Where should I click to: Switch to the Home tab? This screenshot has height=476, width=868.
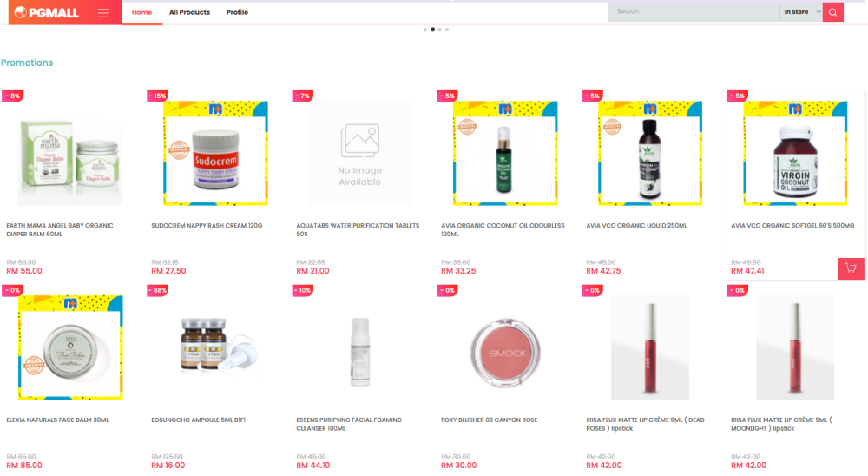pyautogui.click(x=141, y=12)
